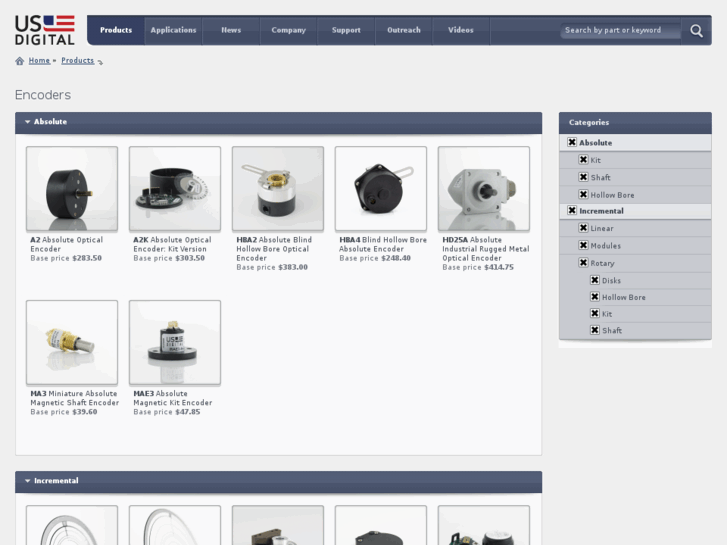Click the base price $47.85 text
Viewport: 727px width, 545px height.
pos(166,412)
